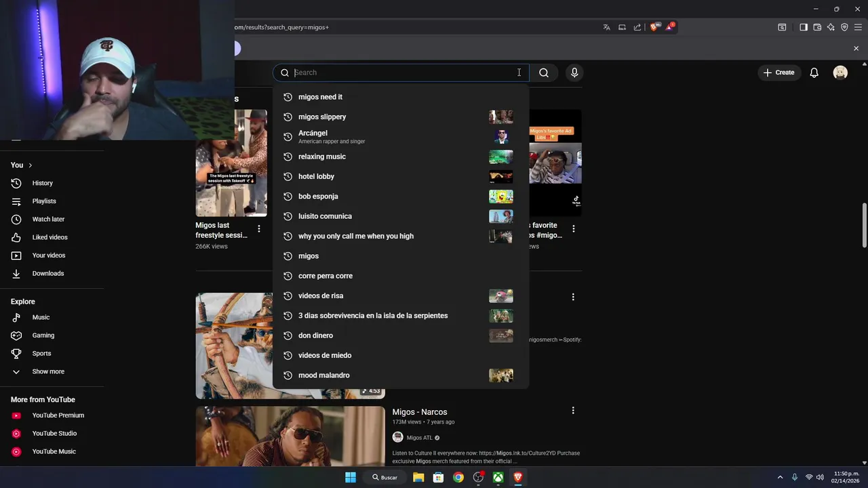Select suggestion 'migos slippery'
Screen dimensions: 868x488
click(x=401, y=117)
